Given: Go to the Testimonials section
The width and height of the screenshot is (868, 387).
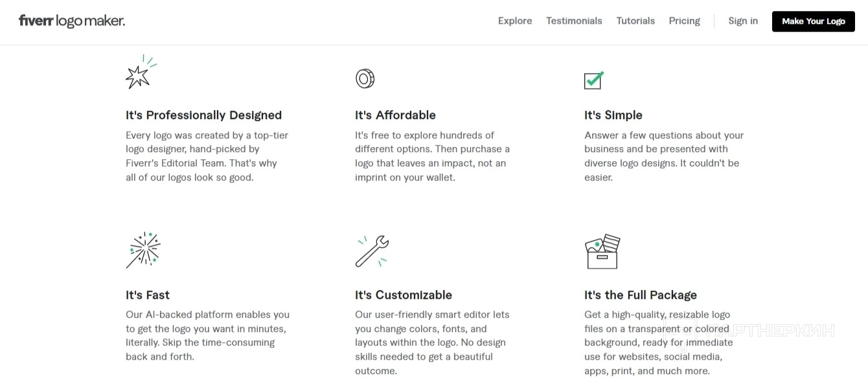Looking at the screenshot, I should point(574,21).
